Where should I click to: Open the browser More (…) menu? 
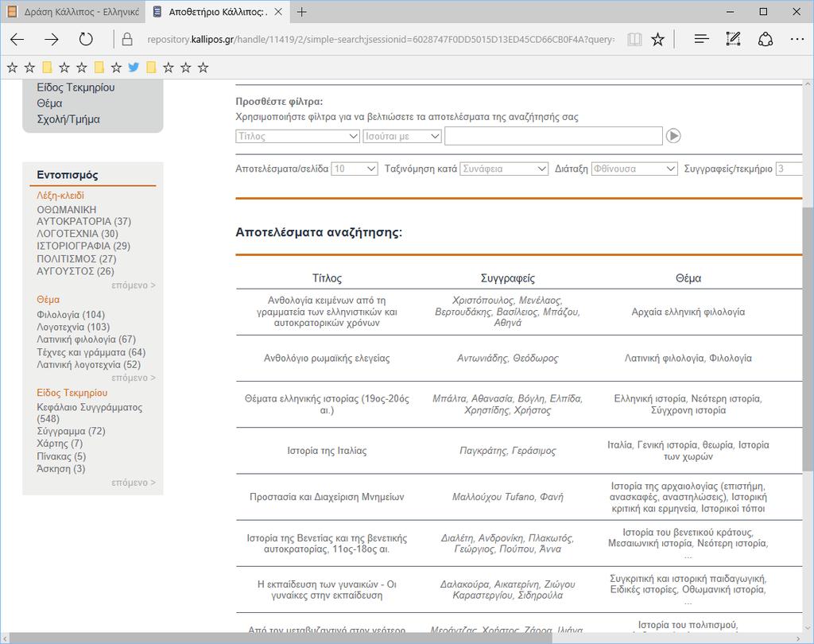tap(797, 39)
